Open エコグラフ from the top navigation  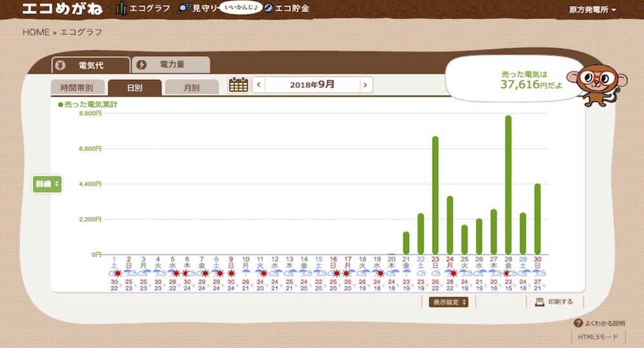[139, 10]
